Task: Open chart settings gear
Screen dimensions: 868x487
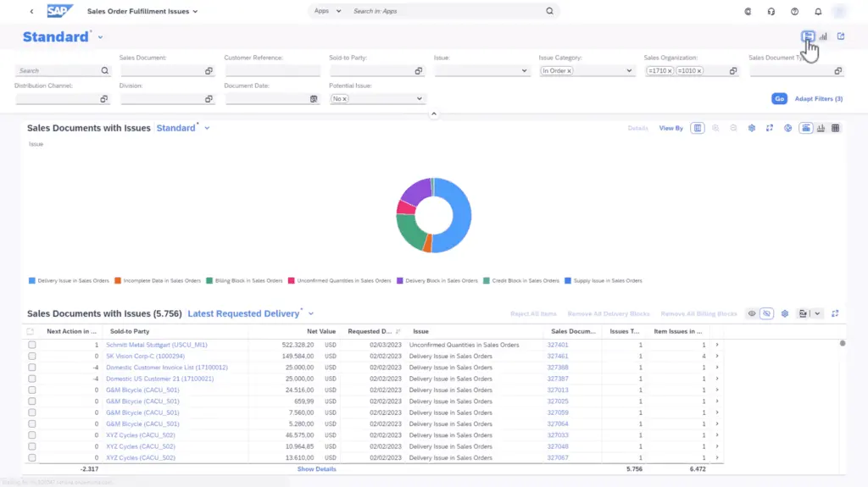Action: (752, 129)
